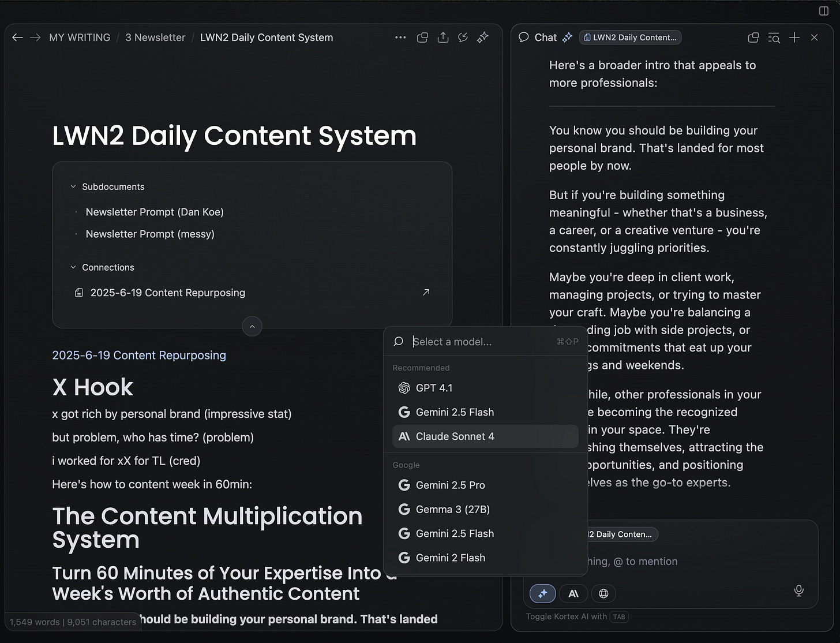The height and width of the screenshot is (643, 840).
Task: Go back with the left arrow
Action: pyautogui.click(x=17, y=38)
